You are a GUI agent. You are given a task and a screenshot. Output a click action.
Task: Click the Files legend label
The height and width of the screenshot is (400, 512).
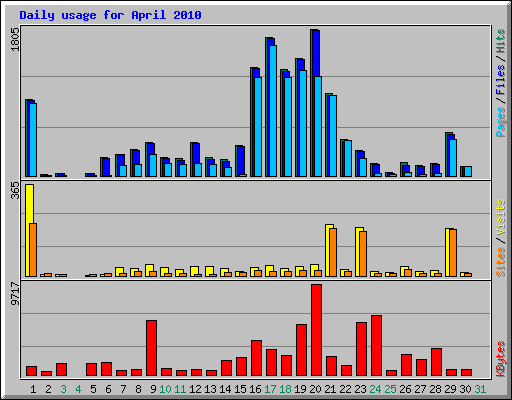(501, 80)
